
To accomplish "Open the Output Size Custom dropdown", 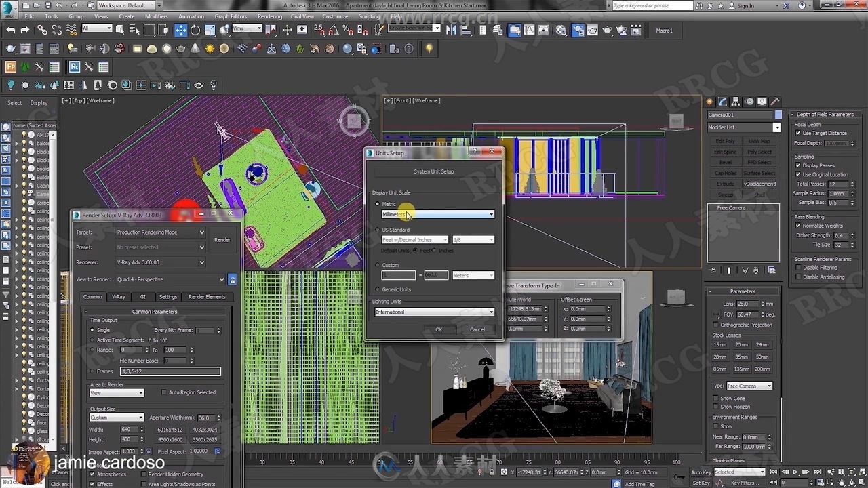I will coord(117,418).
